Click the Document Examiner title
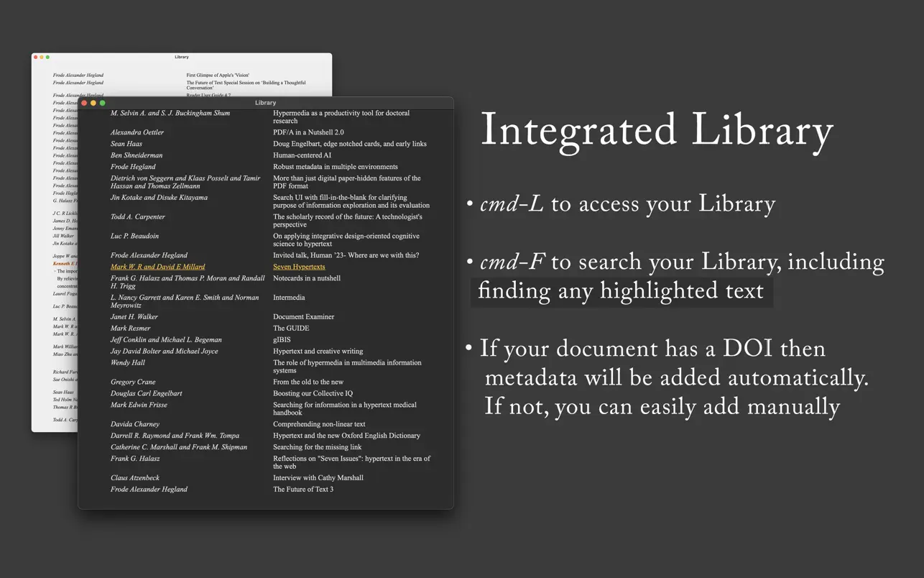Viewport: 924px width, 578px height. coord(303,317)
